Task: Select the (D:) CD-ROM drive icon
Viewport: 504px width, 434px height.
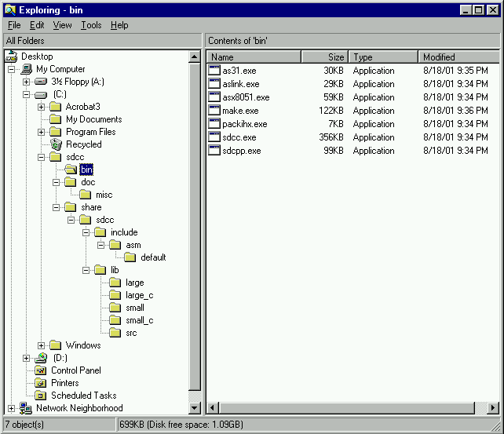Action: click(x=41, y=358)
